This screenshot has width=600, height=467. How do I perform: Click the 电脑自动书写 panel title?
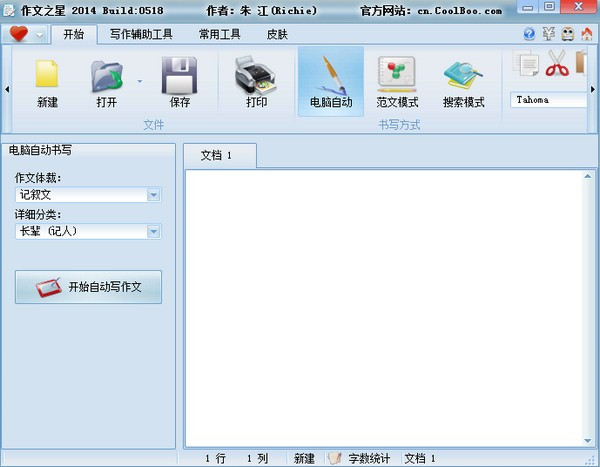[40, 150]
